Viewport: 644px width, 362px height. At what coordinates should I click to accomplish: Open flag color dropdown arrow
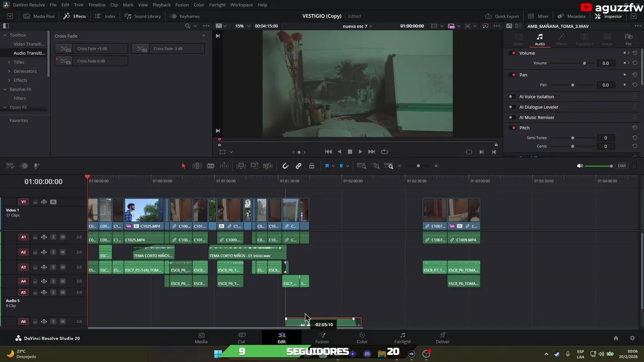333,166
